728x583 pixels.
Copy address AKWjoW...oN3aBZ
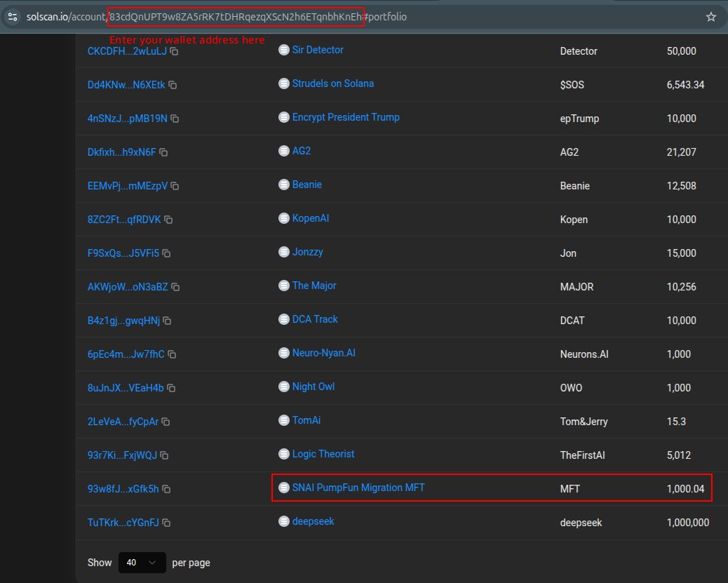(175, 287)
